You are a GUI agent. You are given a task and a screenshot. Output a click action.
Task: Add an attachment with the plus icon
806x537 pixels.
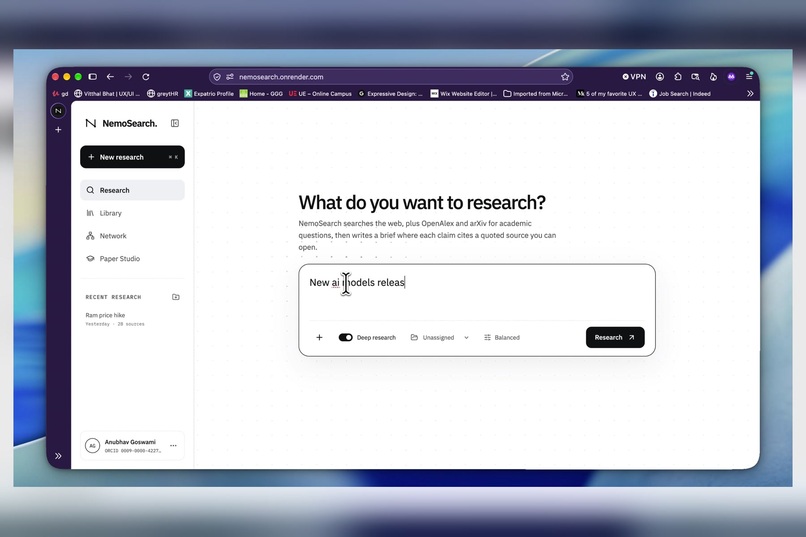[319, 338]
